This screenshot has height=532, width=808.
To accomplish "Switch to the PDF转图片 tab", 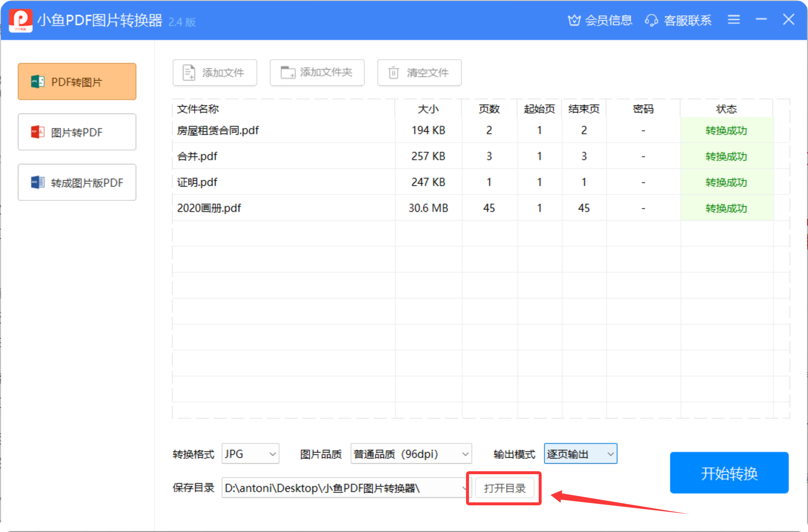I will (x=77, y=81).
